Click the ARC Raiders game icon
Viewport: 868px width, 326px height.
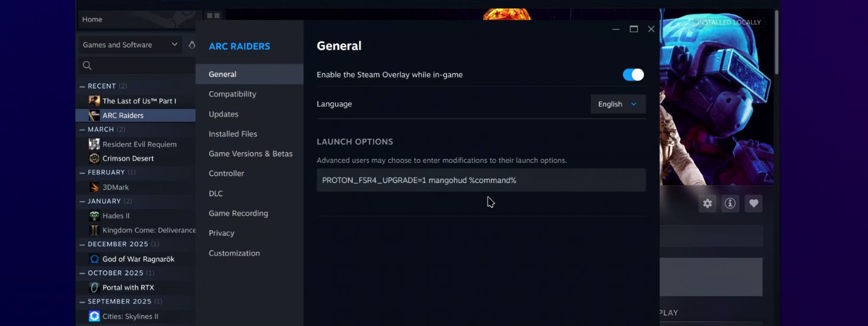[94, 115]
